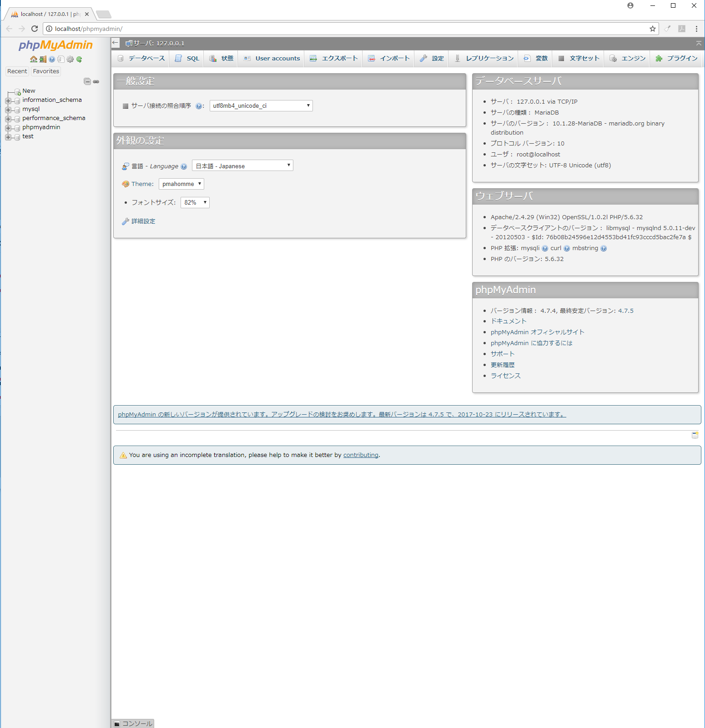Select mysql database in tree
705x728 pixels.
31,109
